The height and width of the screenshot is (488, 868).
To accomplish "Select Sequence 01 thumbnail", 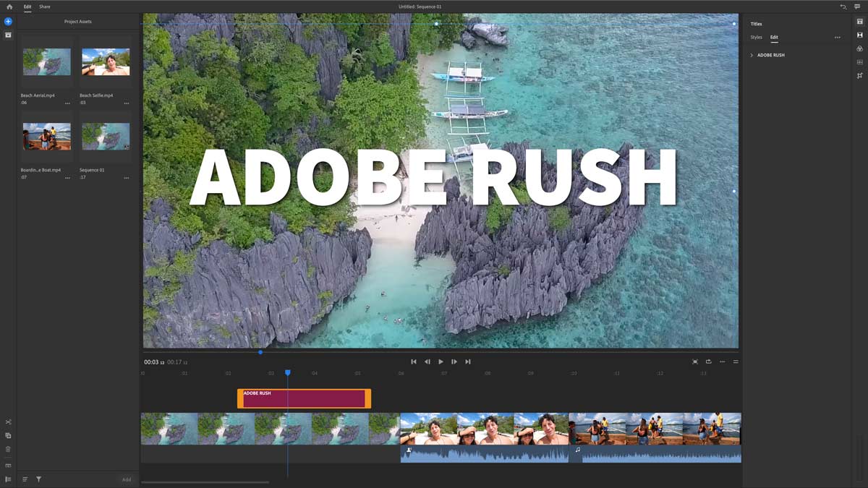I will pos(106,136).
